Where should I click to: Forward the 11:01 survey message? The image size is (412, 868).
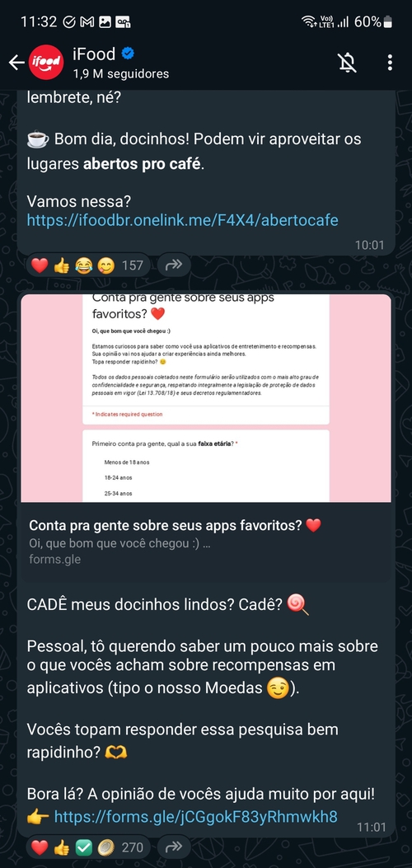pos(174,847)
